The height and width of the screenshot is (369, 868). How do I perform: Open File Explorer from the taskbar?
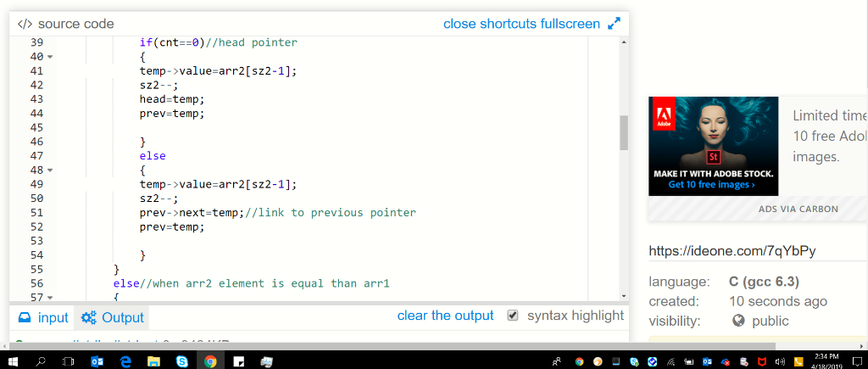click(x=153, y=362)
